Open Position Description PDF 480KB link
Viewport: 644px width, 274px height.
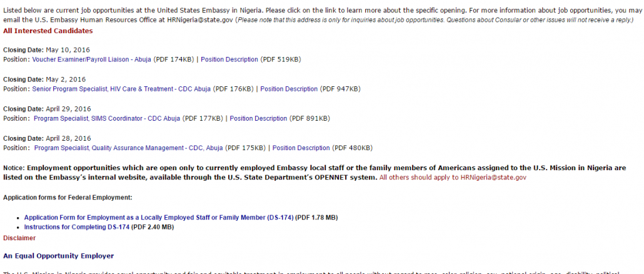pos(301,148)
